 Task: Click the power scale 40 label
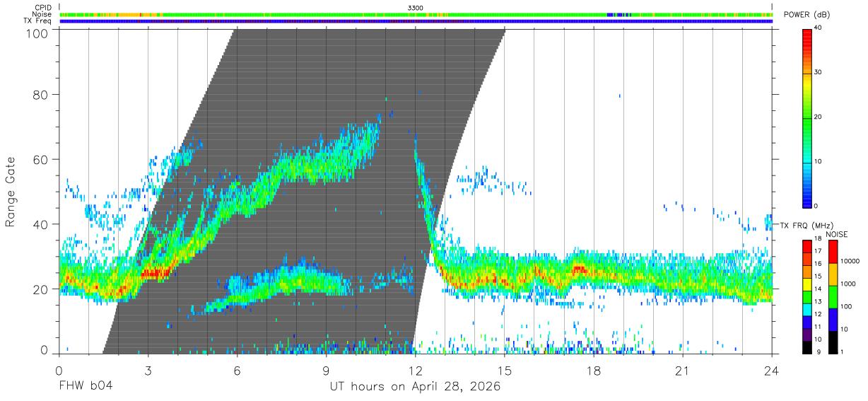(819, 28)
